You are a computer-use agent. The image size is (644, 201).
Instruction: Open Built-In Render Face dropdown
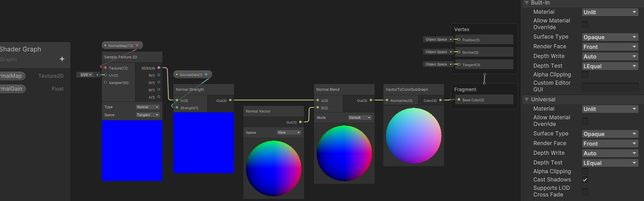(x=610, y=47)
